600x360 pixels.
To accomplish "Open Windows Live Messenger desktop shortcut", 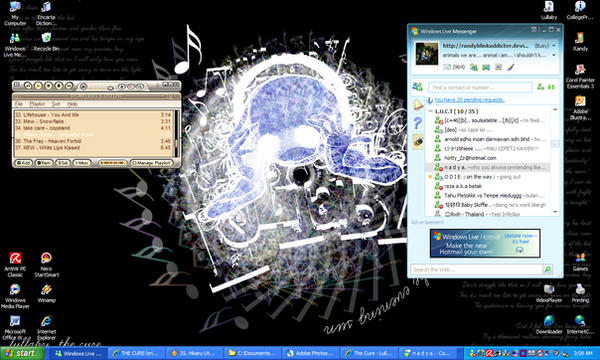I will coord(15,45).
